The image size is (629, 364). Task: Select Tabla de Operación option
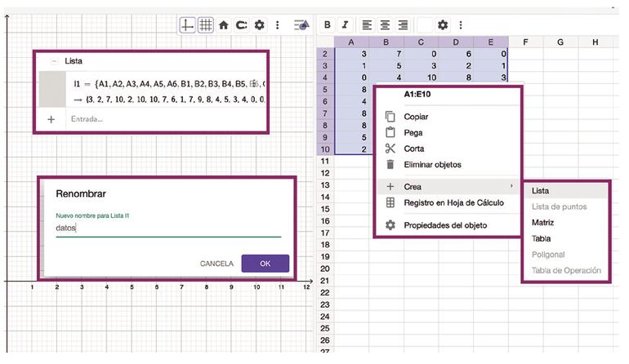point(566,271)
